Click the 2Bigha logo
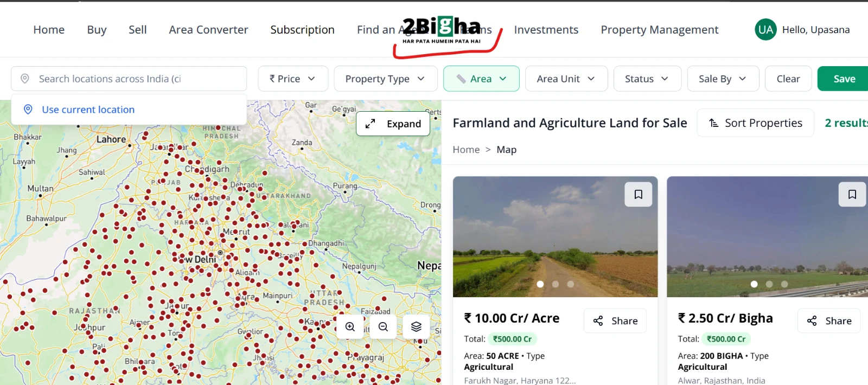 [x=442, y=30]
